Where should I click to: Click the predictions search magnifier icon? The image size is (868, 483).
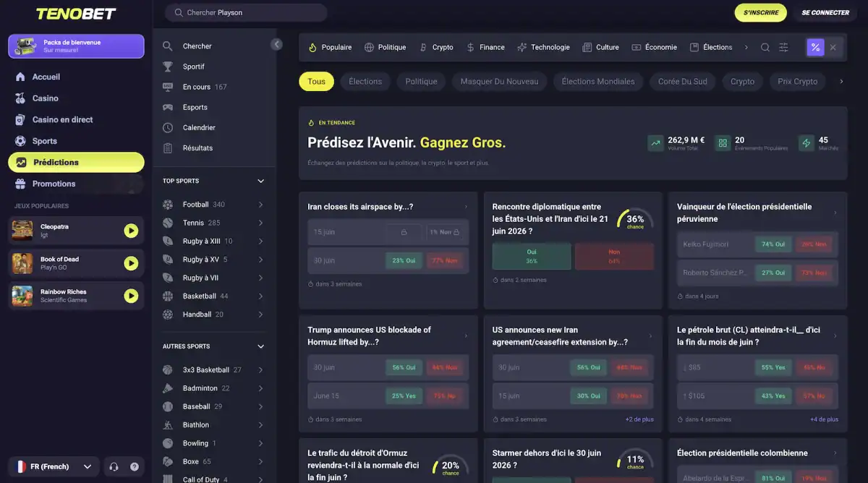pyautogui.click(x=765, y=47)
